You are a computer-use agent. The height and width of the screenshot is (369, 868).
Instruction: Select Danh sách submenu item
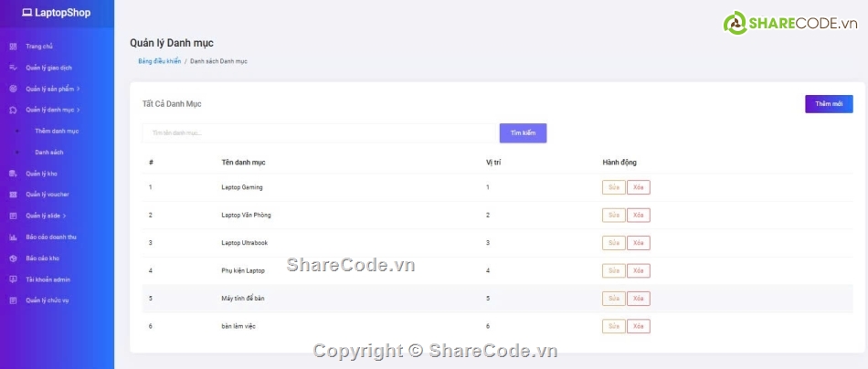[x=49, y=153]
